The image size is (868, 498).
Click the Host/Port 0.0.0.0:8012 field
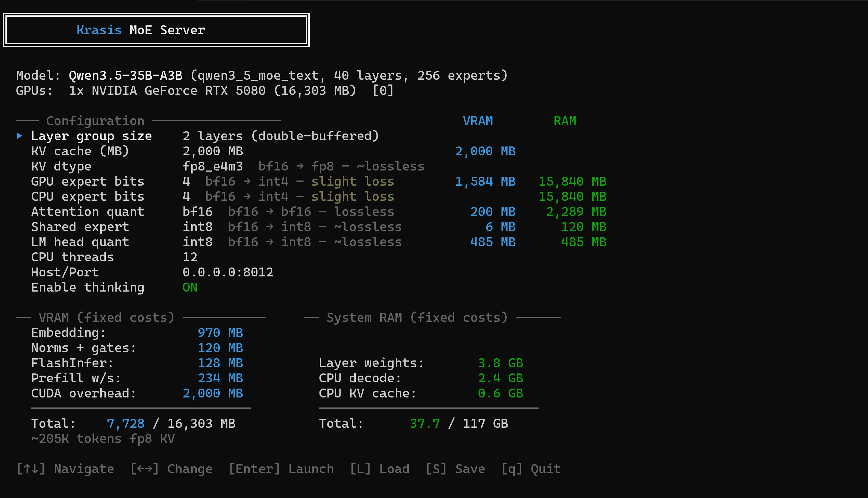(227, 272)
